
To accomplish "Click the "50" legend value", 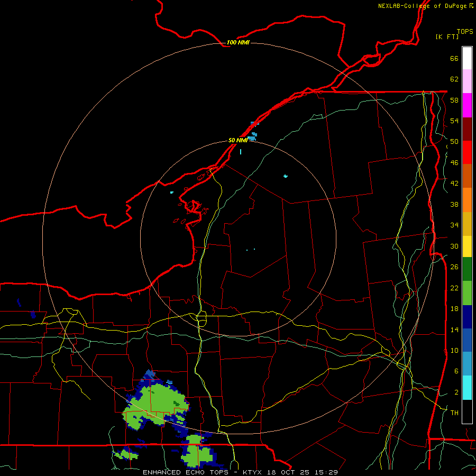I will (x=454, y=141).
